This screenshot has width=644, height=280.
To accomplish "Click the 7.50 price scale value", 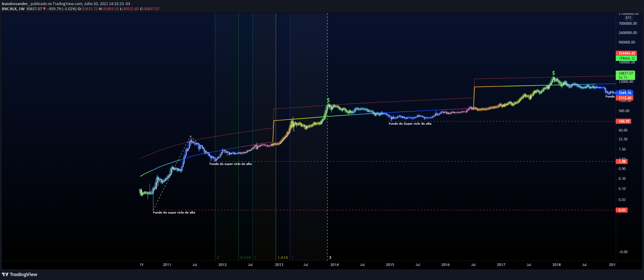I will 622,149.
